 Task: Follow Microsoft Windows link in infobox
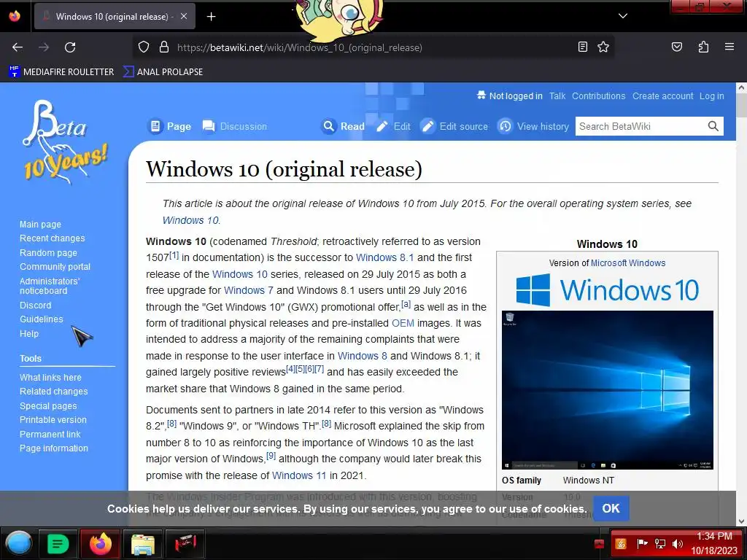point(628,262)
